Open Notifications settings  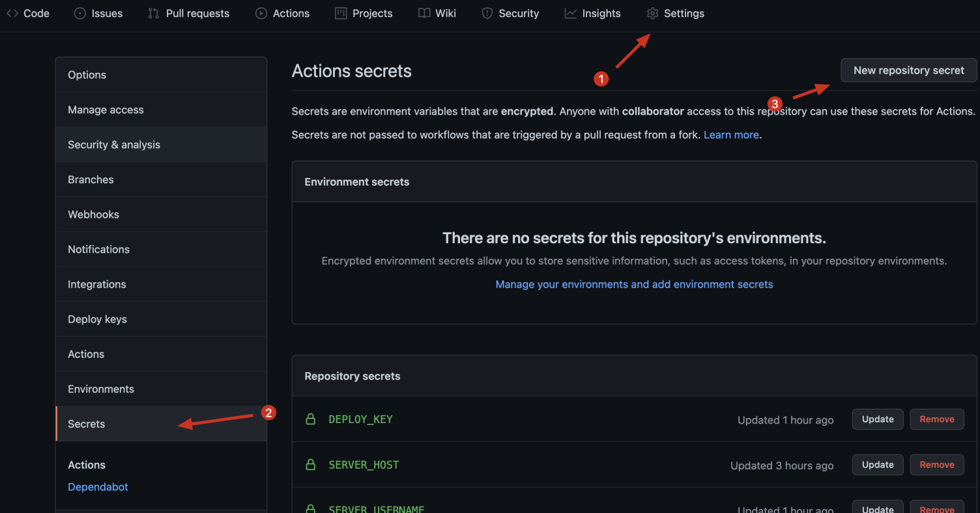pyautogui.click(x=161, y=249)
